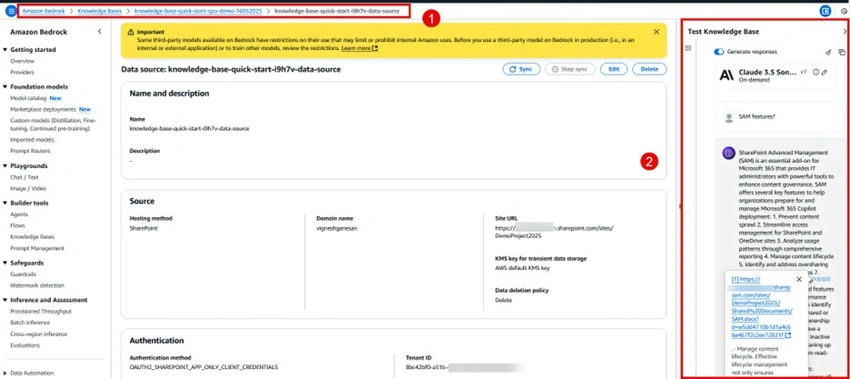This screenshot has width=850, height=379.
Task: Click the clear chat broom icon
Action: click(x=828, y=52)
